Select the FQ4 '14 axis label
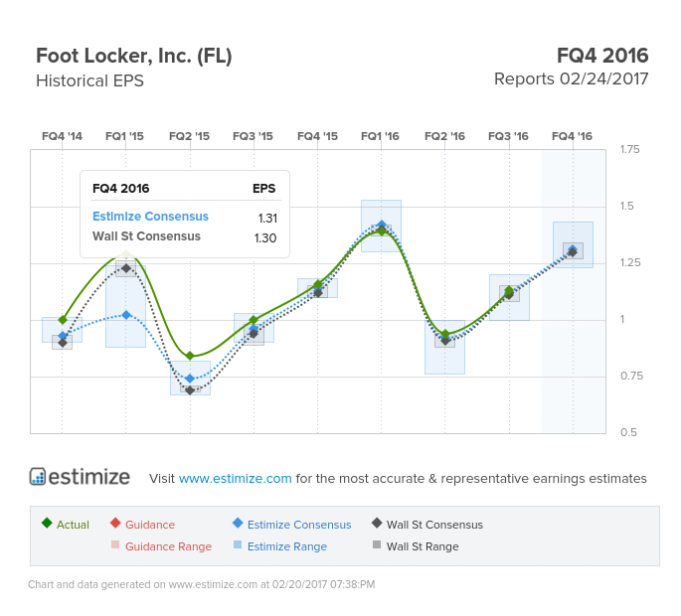 tap(62, 136)
